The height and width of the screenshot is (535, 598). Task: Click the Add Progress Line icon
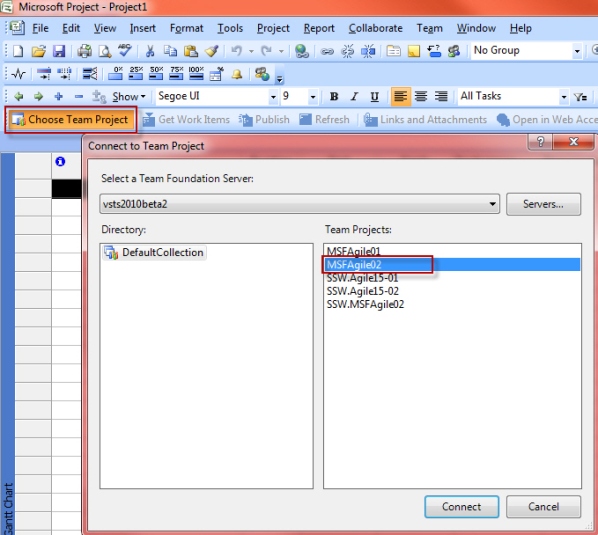90,74
